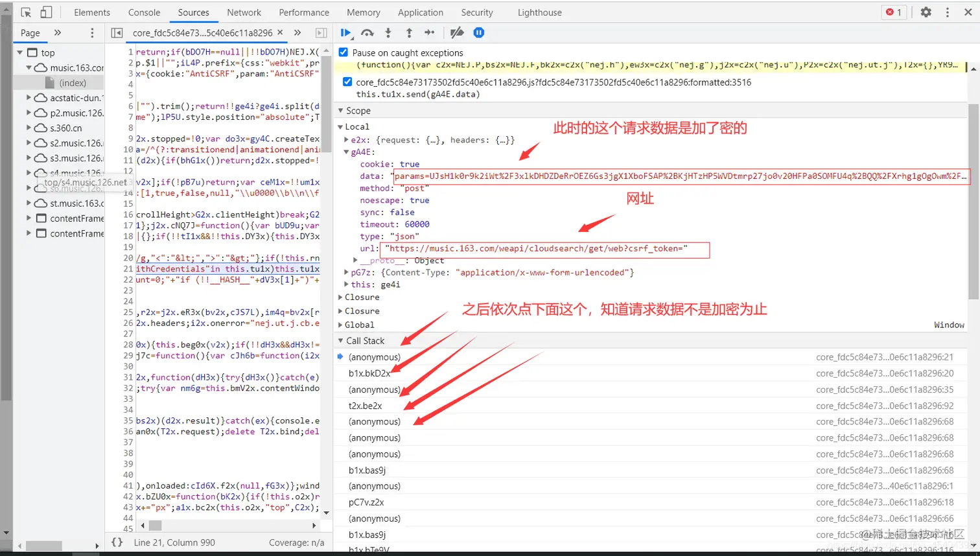Activate the inspect element picker icon

pos(26,12)
